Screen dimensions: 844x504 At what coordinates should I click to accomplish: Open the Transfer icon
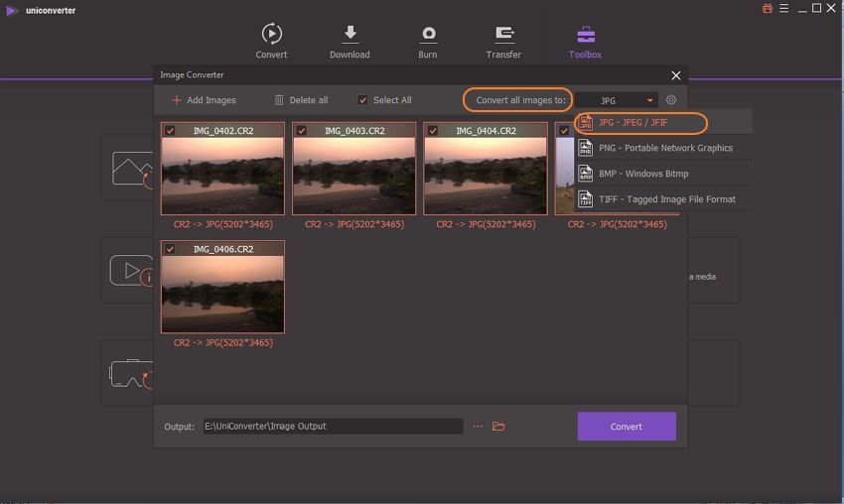coord(503,35)
